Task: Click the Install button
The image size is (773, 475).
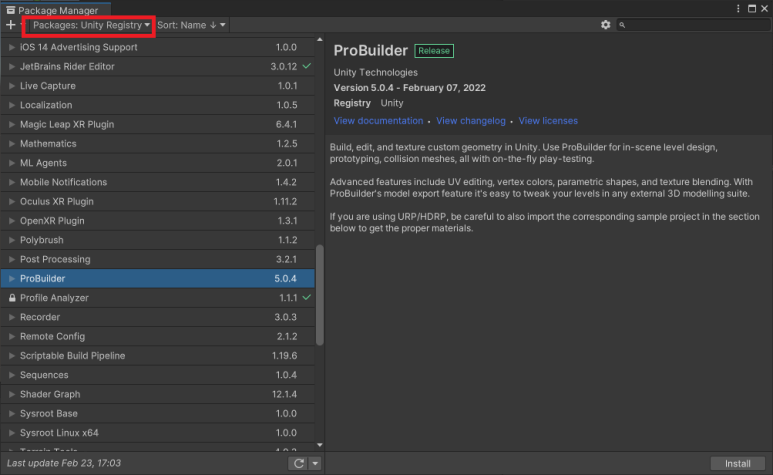Action: tap(738, 463)
